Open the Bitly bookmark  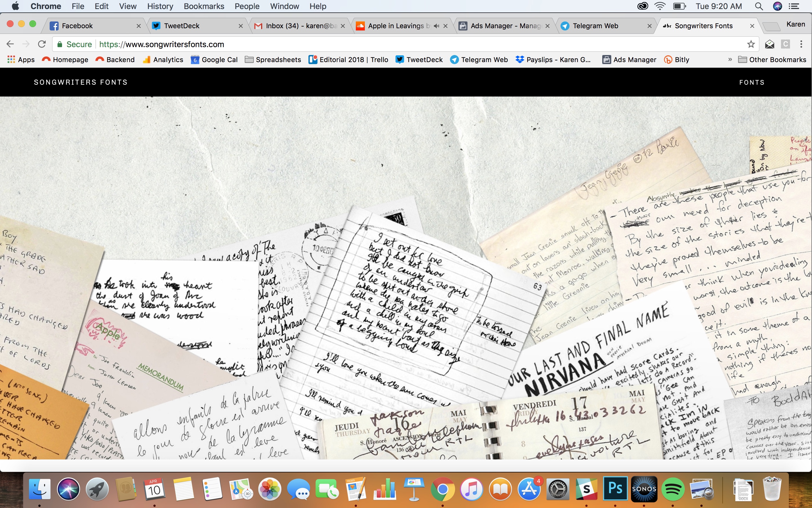(676, 60)
